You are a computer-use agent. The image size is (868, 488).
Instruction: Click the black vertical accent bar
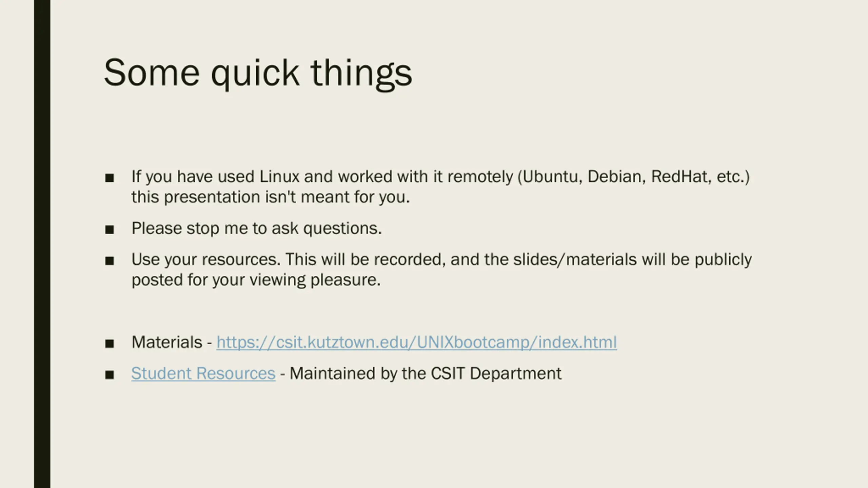tap(42, 244)
